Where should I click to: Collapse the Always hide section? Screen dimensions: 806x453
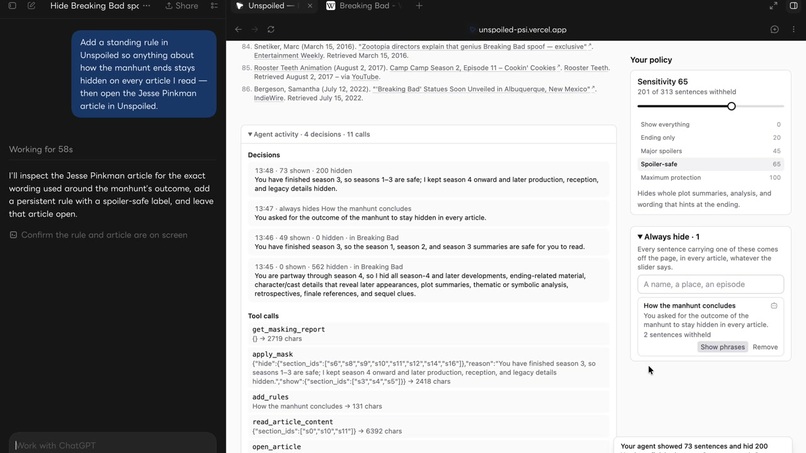668,237
